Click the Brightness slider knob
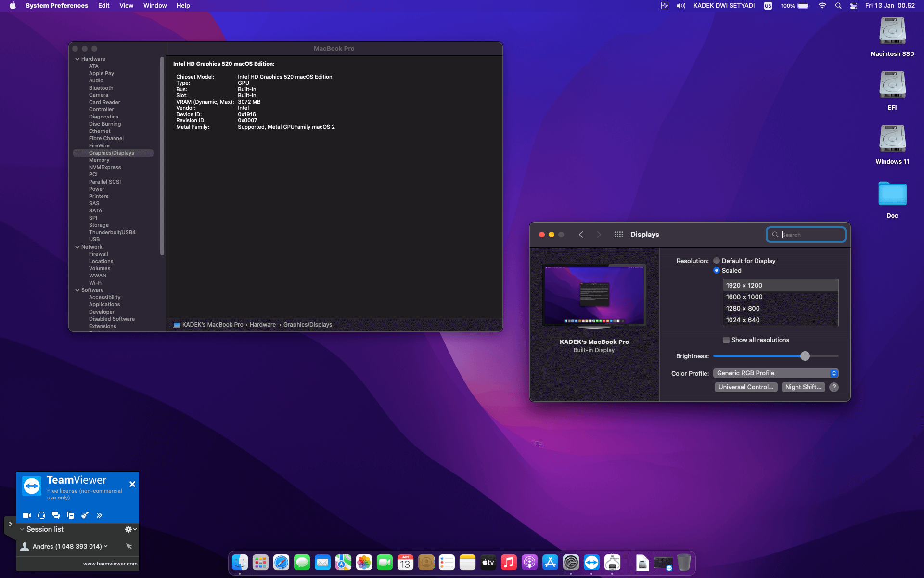Viewport: 924px width, 578px height. 805,356
